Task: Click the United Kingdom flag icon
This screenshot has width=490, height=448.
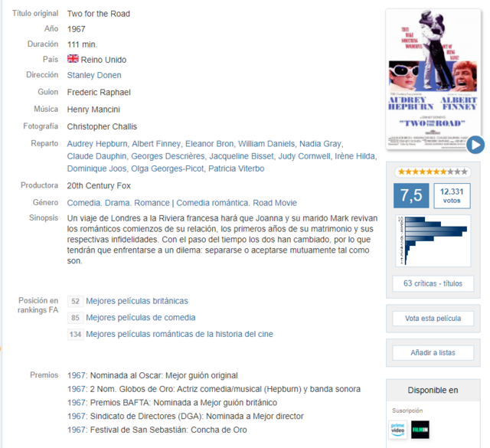Action: pos(73,59)
